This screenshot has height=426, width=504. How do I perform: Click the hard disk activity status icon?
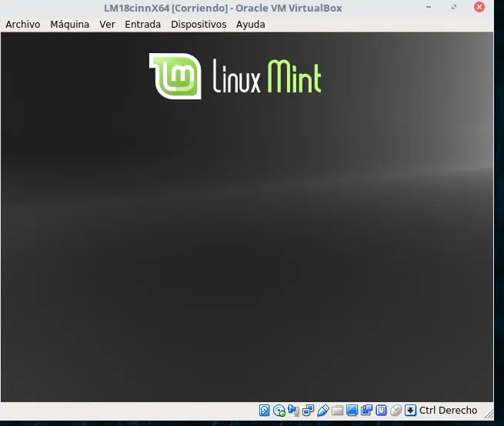click(x=264, y=411)
